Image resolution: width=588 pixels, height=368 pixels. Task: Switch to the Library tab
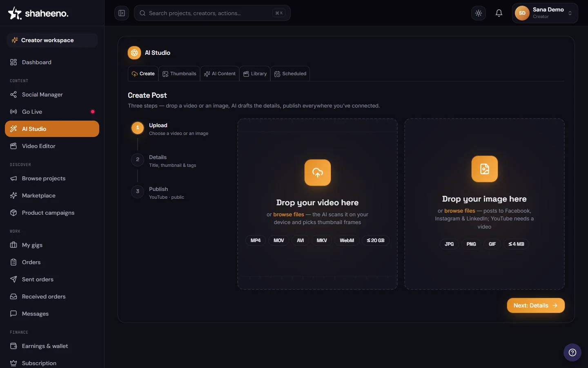[255, 74]
